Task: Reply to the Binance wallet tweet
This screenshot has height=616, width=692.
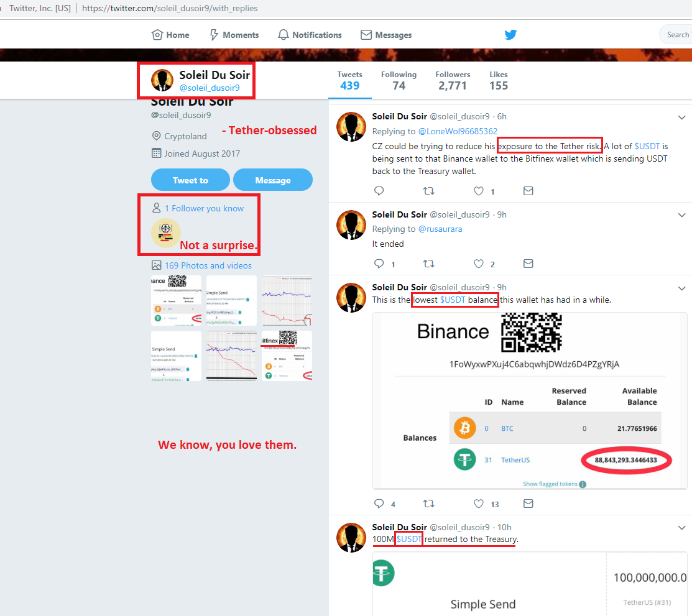Action: tap(379, 503)
